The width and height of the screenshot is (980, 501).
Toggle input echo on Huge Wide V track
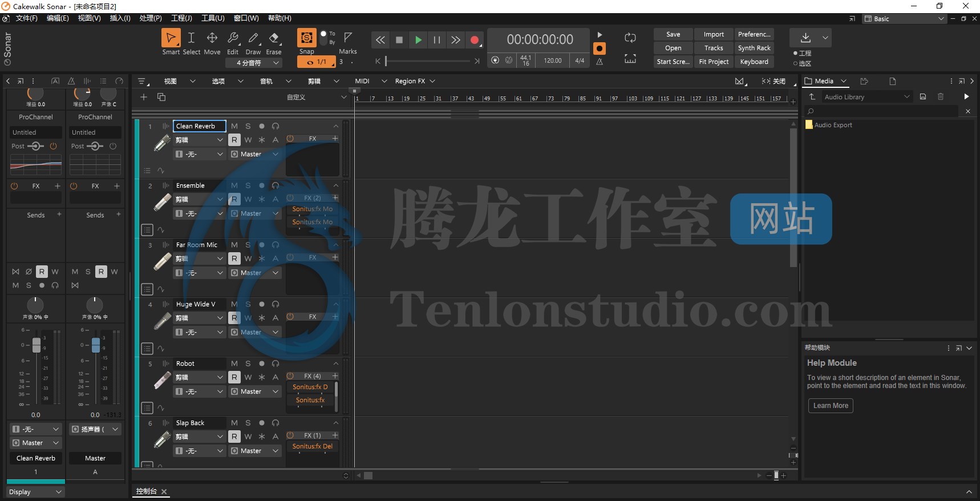click(x=276, y=304)
